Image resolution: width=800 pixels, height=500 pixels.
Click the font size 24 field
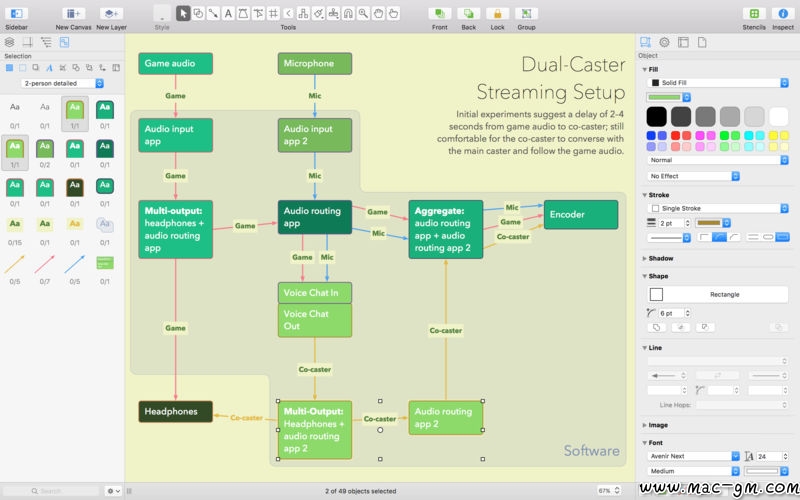pyautogui.click(x=768, y=456)
